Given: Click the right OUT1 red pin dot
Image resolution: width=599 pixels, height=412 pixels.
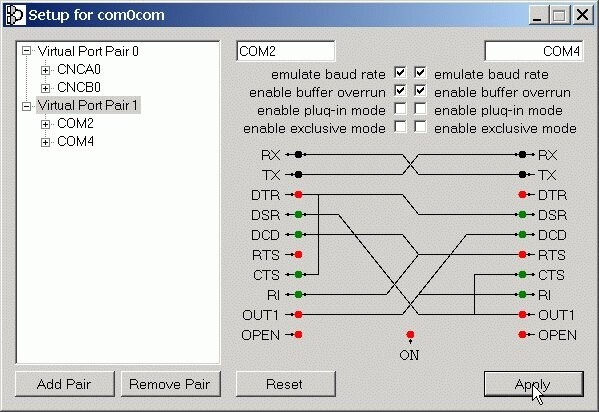Looking at the screenshot, I should [x=522, y=315].
